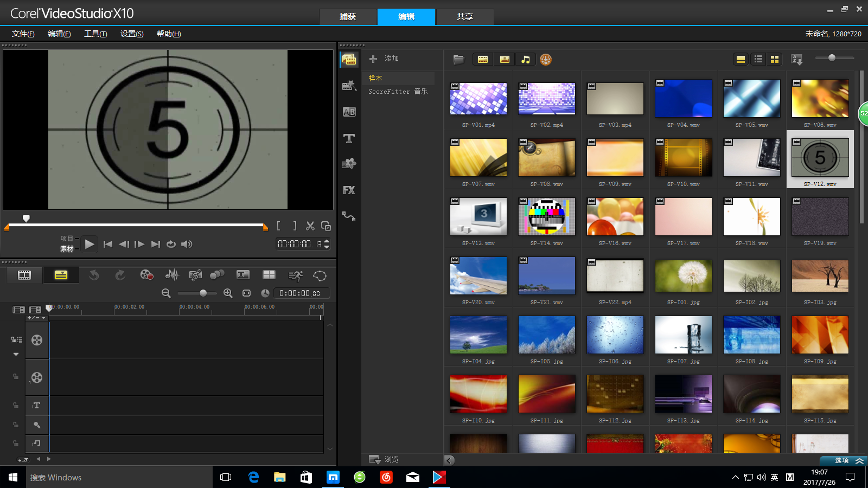Select the 样本 library folder
Image resolution: width=868 pixels, height=488 pixels.
pos(376,78)
